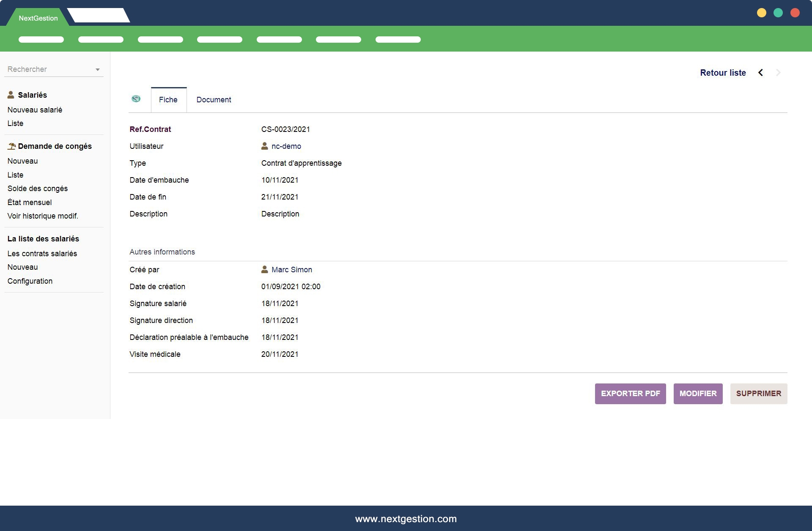The height and width of the screenshot is (531, 812).
Task: Click the user icon beside Marc Simon
Action: tap(265, 270)
